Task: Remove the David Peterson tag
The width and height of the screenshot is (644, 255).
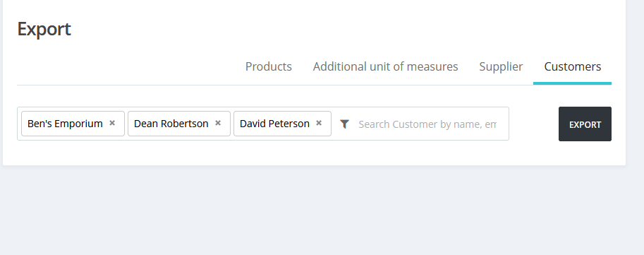Action: point(319,123)
